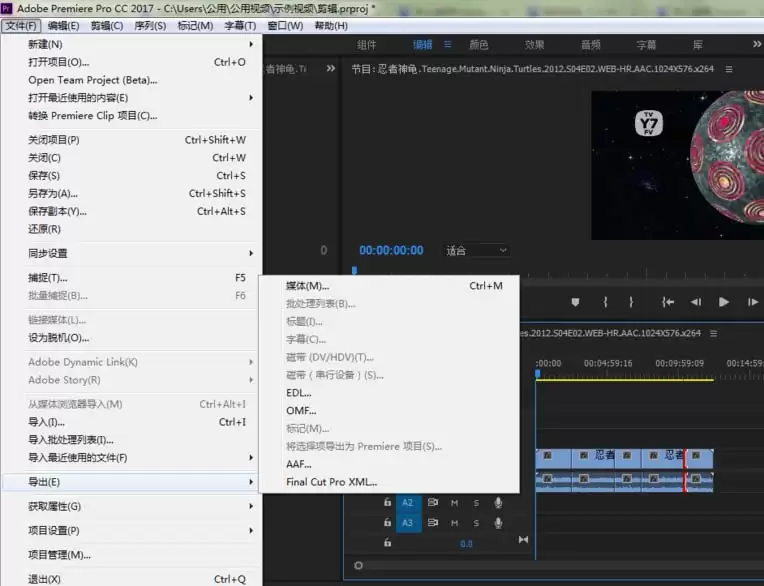Click the timeline zoom scrollbar handle at bottom
This screenshot has width=764, height=586.
(358, 566)
